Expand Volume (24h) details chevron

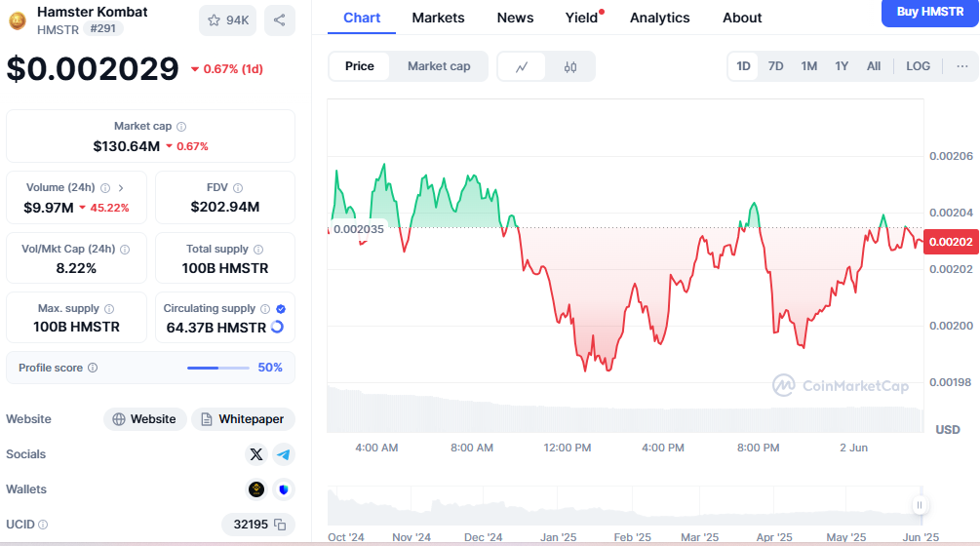tap(121, 187)
